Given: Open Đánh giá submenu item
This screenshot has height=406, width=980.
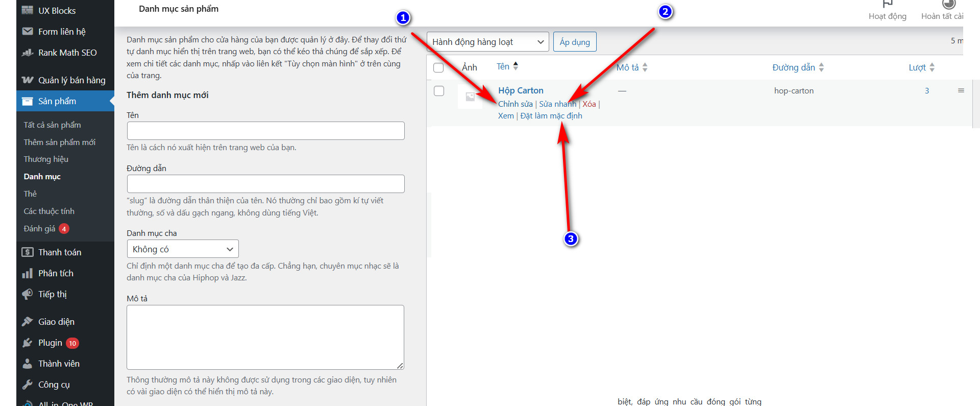Looking at the screenshot, I should (x=39, y=229).
